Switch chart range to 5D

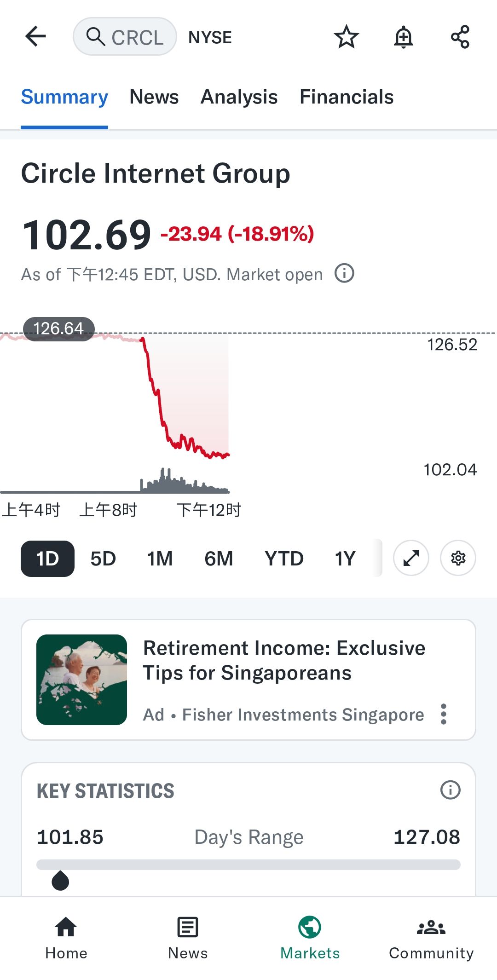tap(103, 559)
